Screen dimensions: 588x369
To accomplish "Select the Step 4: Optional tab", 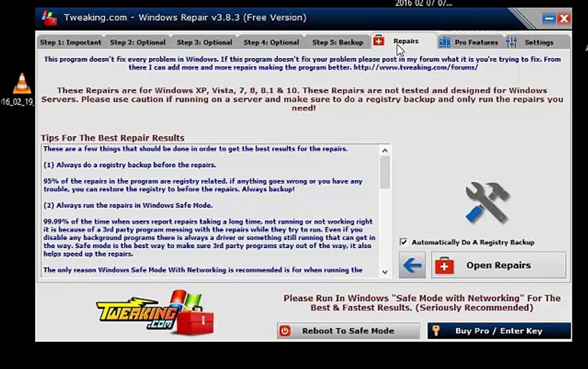I will [x=271, y=43].
